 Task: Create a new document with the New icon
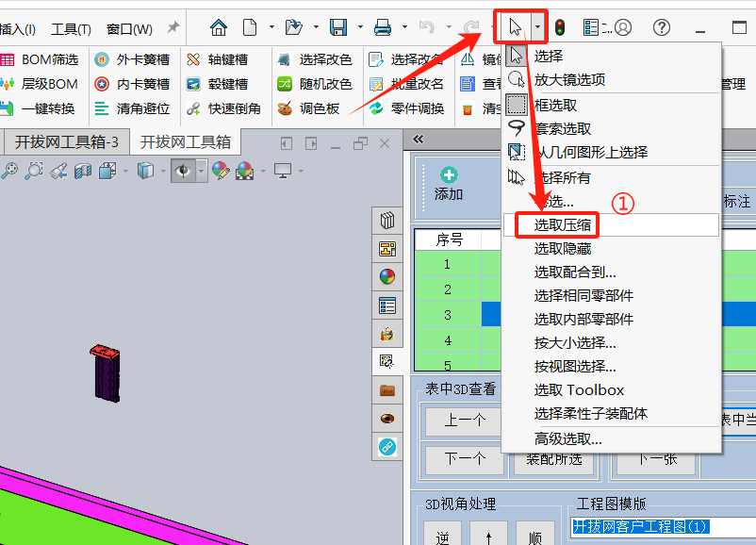[x=250, y=27]
